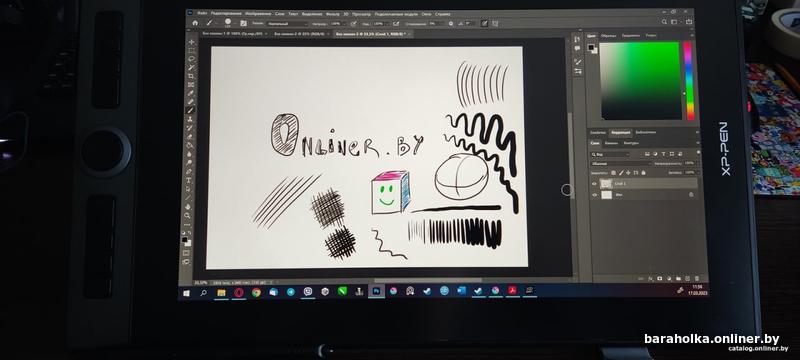The width and height of the screenshot is (800, 360).
Task: Toggle the pressure-for-opacity button in the options bar
Action: pyautogui.click(x=354, y=23)
